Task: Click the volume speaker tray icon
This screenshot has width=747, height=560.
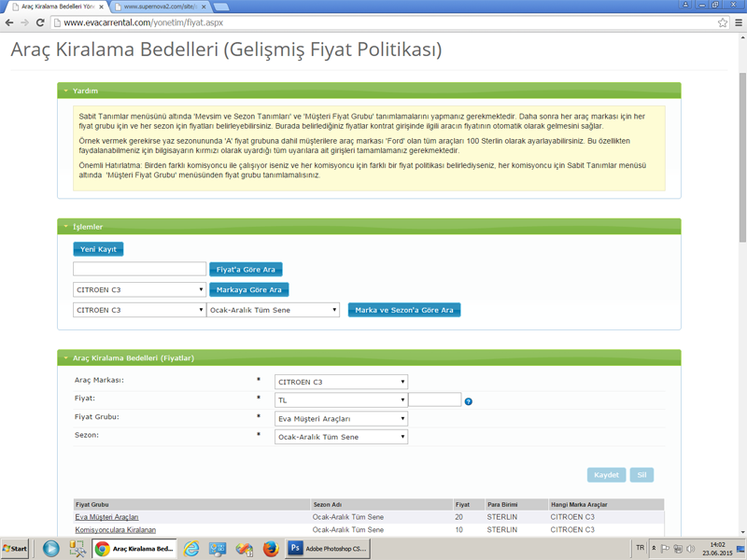Action: [691, 549]
